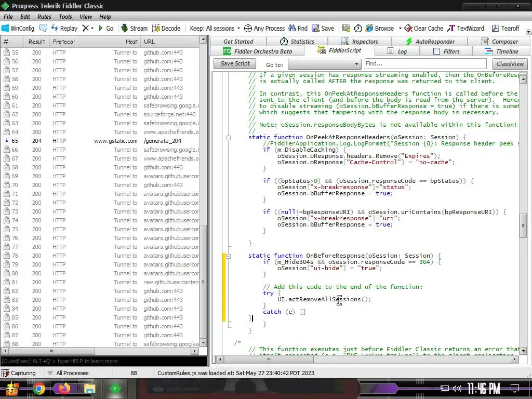Viewport: 532px width, 399px height.
Task: Switch to the Statistics tab
Action: tap(297, 42)
